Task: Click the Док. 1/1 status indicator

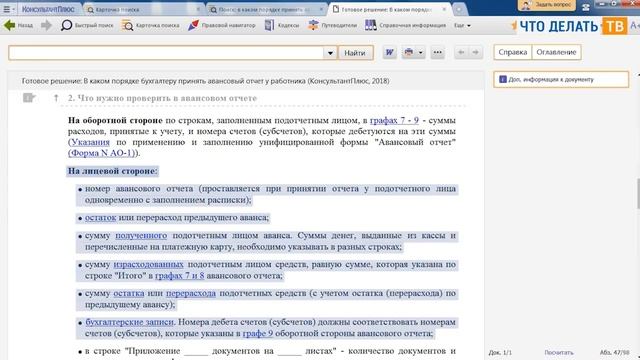Action: [500, 352]
